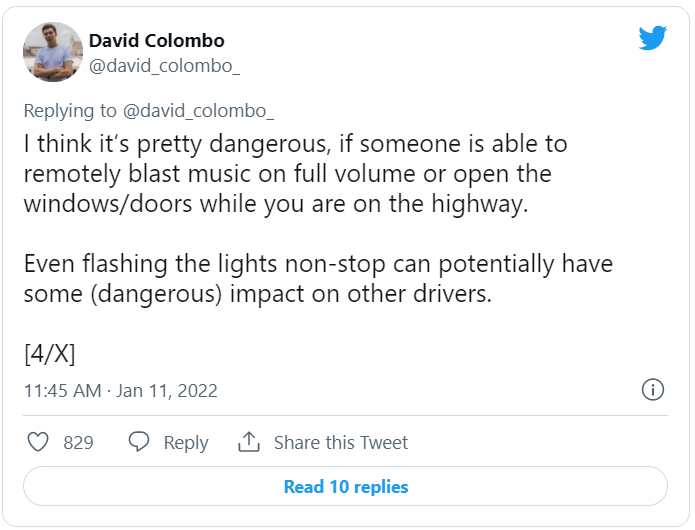695x530 pixels.
Task: Like the tweet with heart icon
Action: (38, 442)
